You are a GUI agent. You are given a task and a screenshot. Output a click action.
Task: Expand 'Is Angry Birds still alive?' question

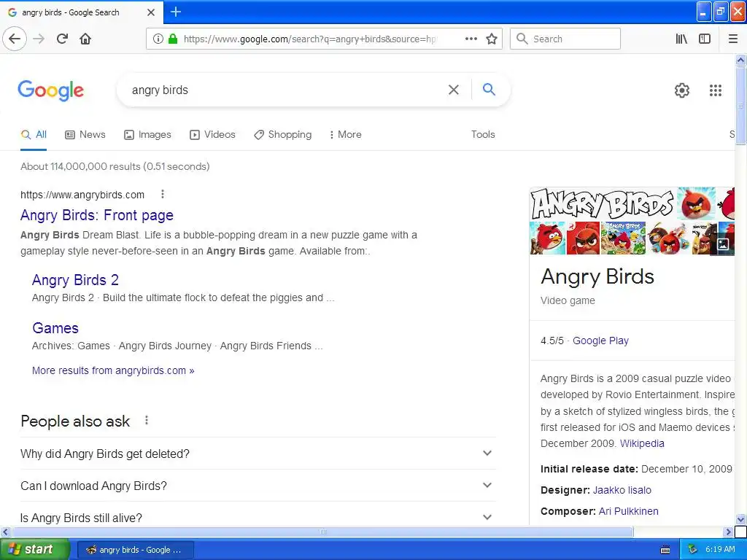point(258,517)
